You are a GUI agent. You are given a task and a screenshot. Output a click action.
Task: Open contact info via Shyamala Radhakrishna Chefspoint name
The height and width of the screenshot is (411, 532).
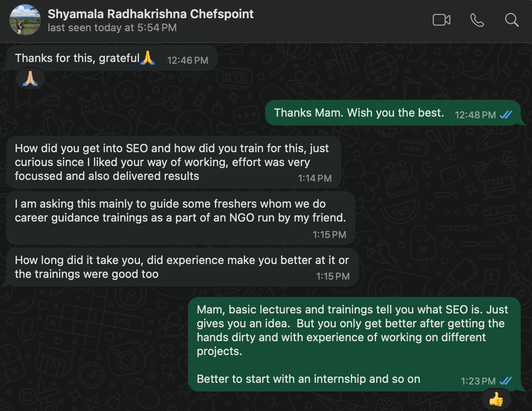point(150,14)
